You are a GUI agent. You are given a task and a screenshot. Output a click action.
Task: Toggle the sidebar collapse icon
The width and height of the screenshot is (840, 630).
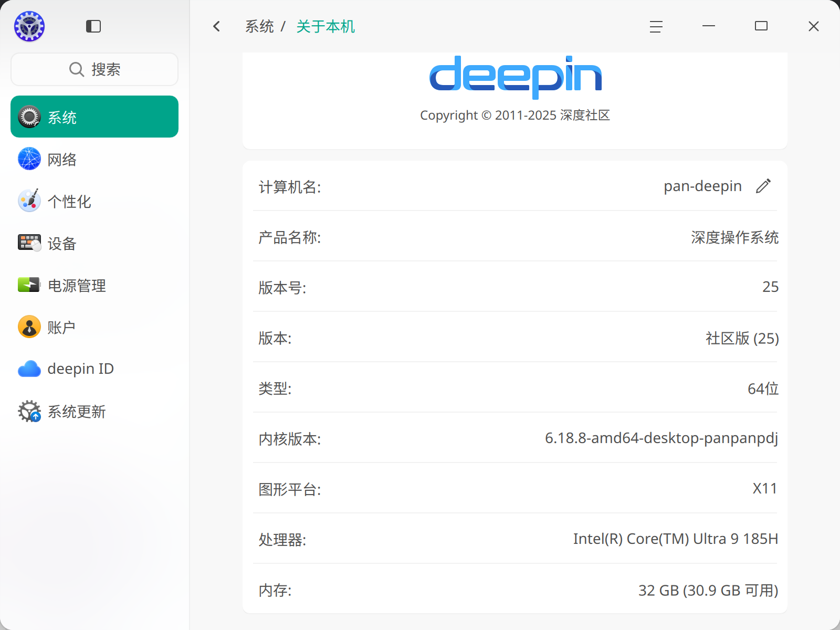coord(93,26)
